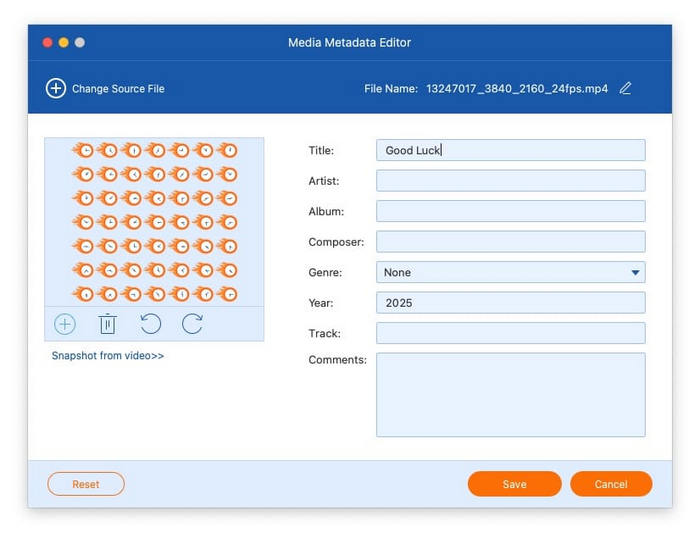Image resolution: width=700 pixels, height=539 pixels.
Task: Delete the cover image with trash icon
Action: coord(108,324)
